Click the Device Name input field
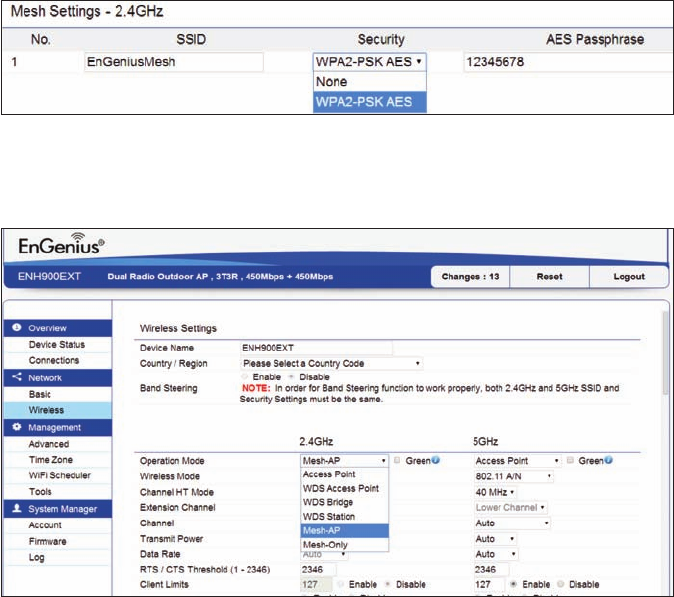The image size is (674, 597). coord(316,348)
